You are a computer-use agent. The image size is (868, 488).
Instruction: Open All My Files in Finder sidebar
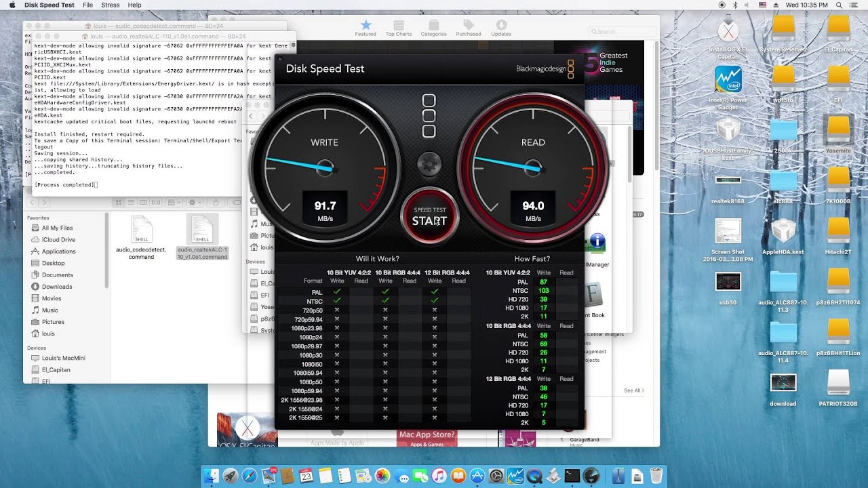coord(57,228)
